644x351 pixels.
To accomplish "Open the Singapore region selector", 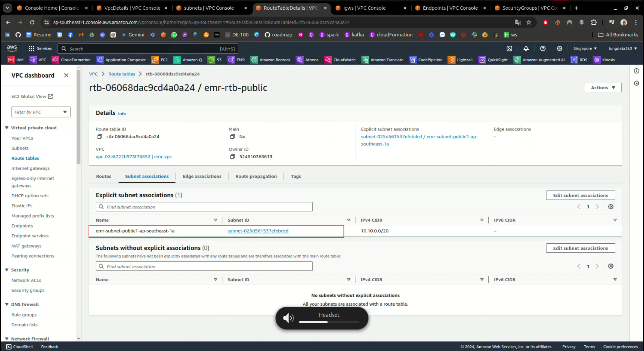I will [x=585, y=48].
